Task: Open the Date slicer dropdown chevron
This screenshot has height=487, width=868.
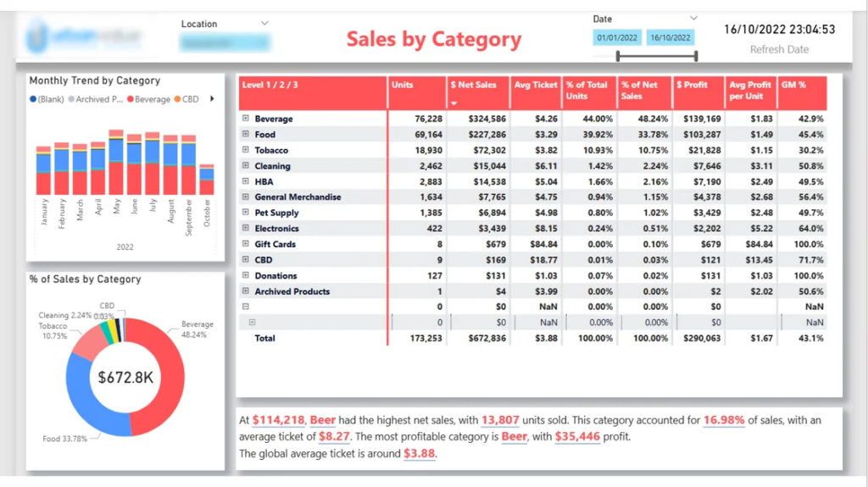Action: (693, 19)
